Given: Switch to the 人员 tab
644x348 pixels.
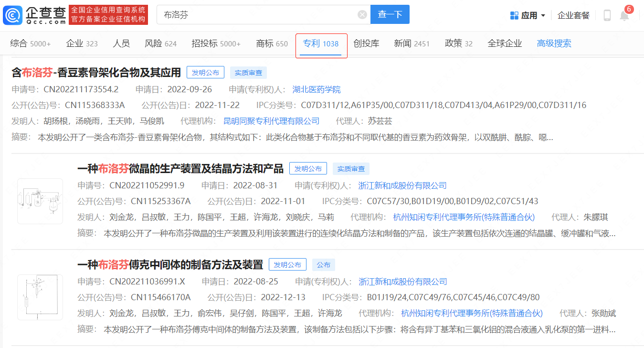Looking at the screenshot, I should (x=121, y=43).
